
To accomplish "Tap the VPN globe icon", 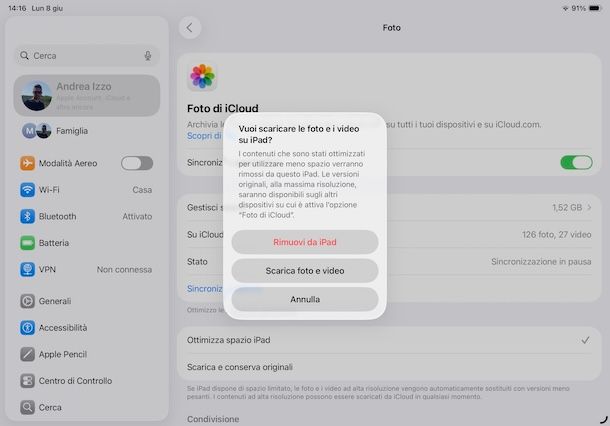I will 27,269.
